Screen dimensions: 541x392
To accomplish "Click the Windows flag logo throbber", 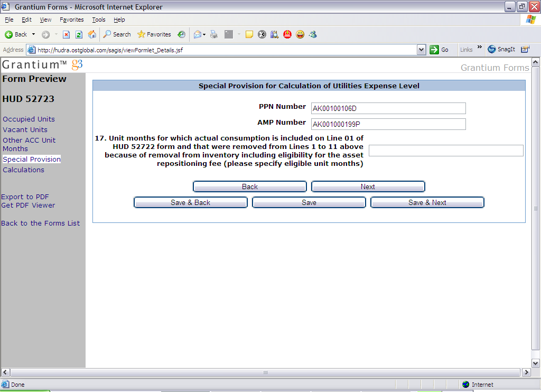I will (x=530, y=20).
